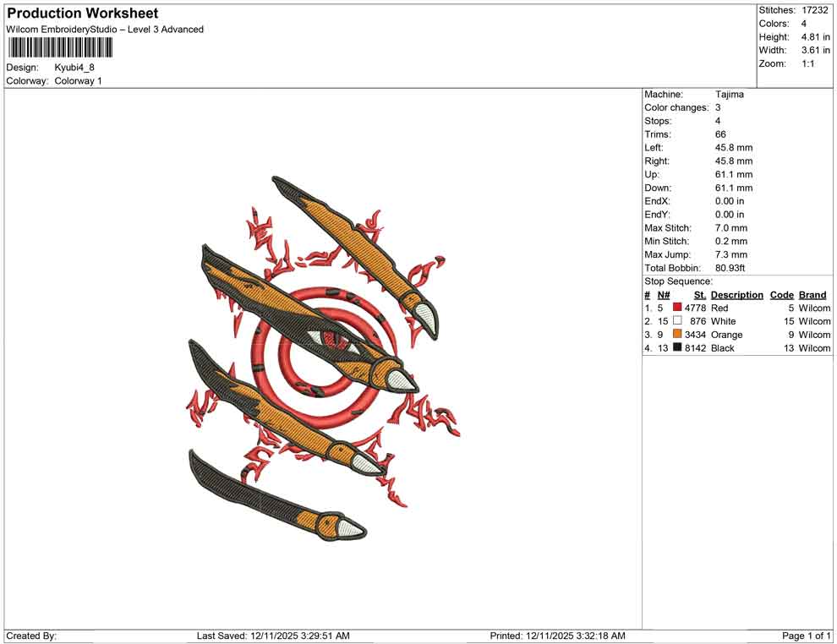
Task: Click the 'Left:' label
Action: click(x=654, y=147)
